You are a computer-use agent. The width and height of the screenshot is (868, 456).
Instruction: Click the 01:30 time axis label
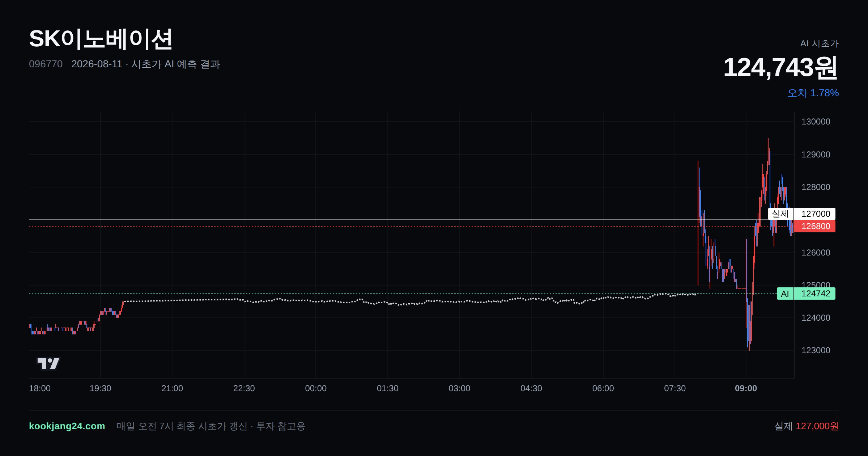(x=387, y=388)
